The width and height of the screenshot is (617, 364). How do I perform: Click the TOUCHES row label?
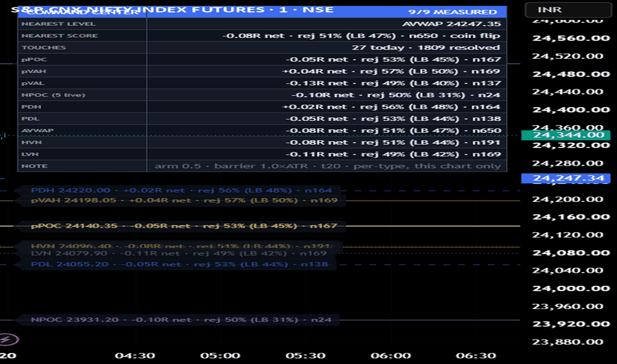click(x=43, y=48)
